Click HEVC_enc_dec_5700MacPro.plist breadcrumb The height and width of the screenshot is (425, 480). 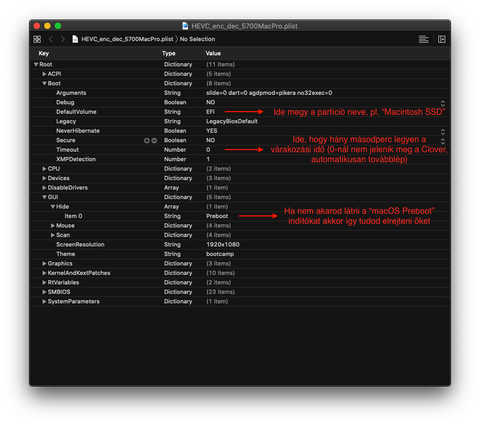pyautogui.click(x=127, y=39)
